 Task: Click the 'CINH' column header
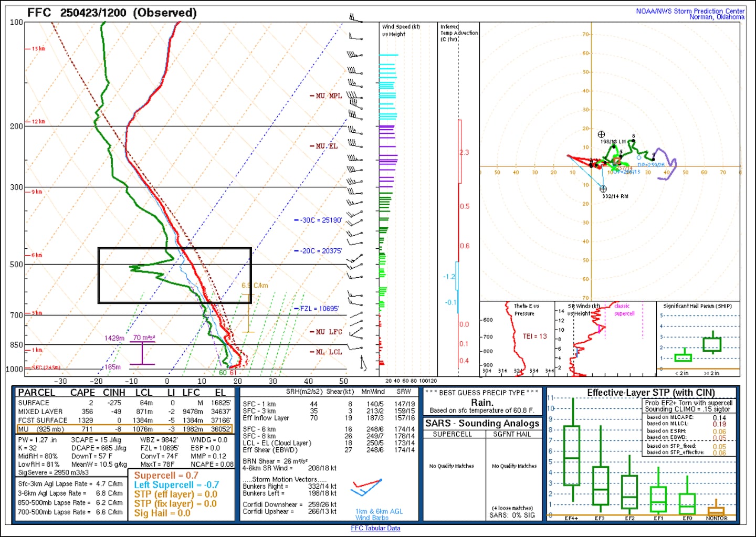[x=114, y=393]
